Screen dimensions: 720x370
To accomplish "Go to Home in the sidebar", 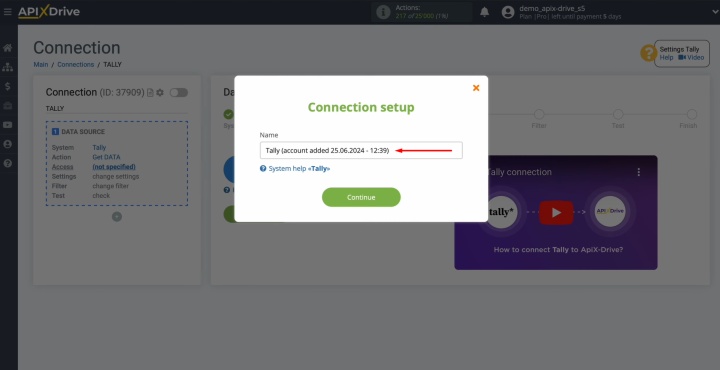I will tap(7, 48).
